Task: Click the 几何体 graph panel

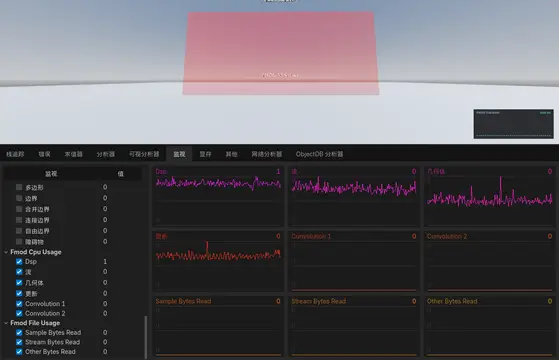Action: [489, 196]
